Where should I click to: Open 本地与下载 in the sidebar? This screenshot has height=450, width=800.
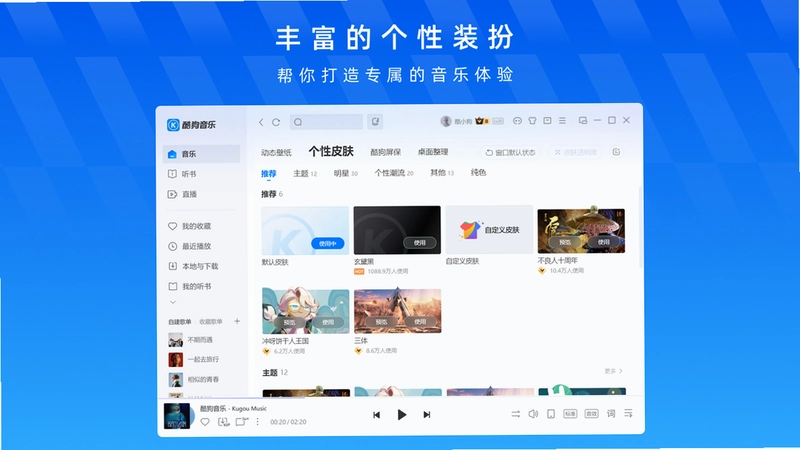pos(202,266)
